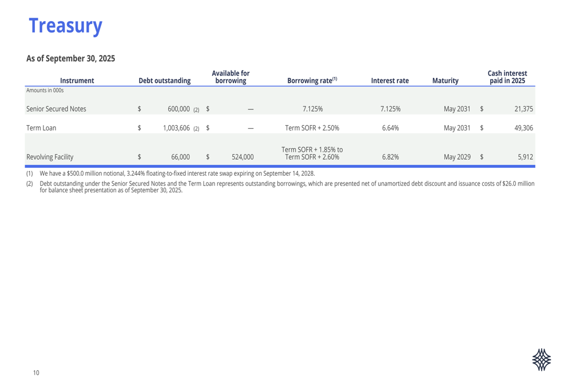Select the 'As of September 30, 2025' heading

tap(71, 58)
